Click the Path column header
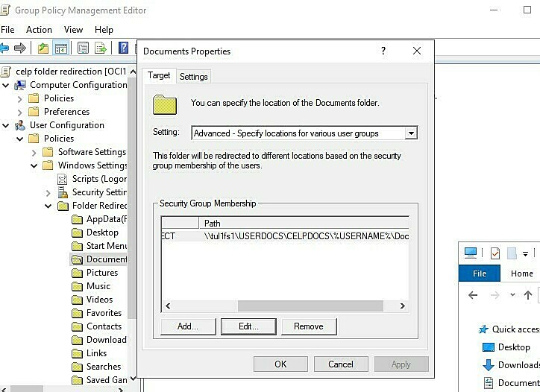The image size is (540, 392). pyautogui.click(x=304, y=224)
